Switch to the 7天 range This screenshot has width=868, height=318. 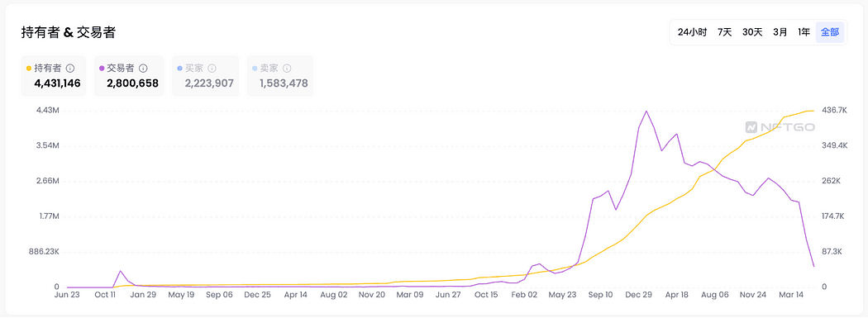pyautogui.click(x=725, y=32)
